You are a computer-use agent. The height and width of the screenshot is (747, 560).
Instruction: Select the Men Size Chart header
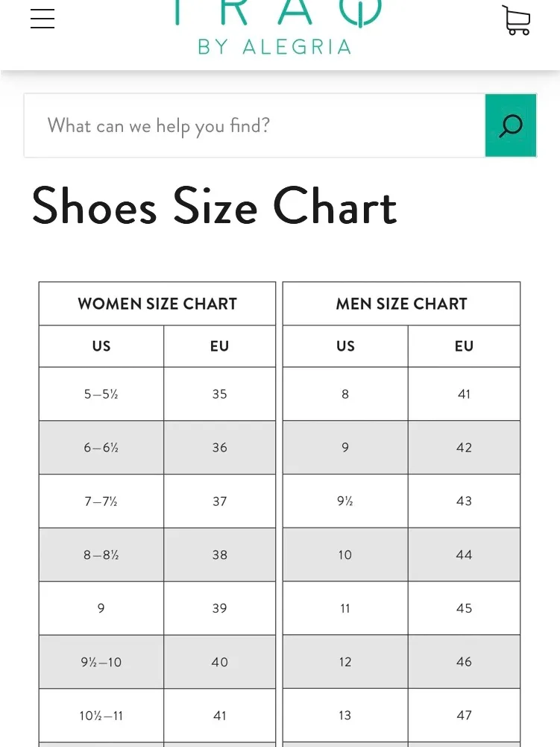[401, 304]
